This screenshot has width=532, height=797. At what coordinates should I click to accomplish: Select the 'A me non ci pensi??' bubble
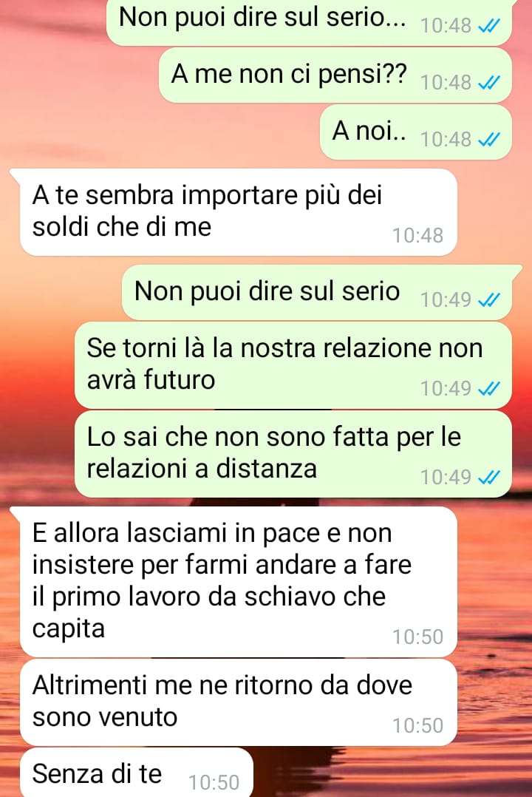point(335,75)
